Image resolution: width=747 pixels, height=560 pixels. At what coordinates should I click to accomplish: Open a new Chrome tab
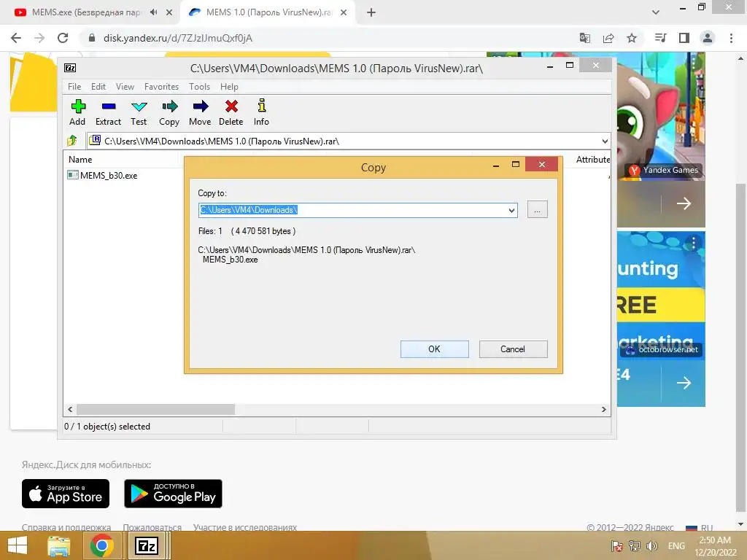[371, 12]
